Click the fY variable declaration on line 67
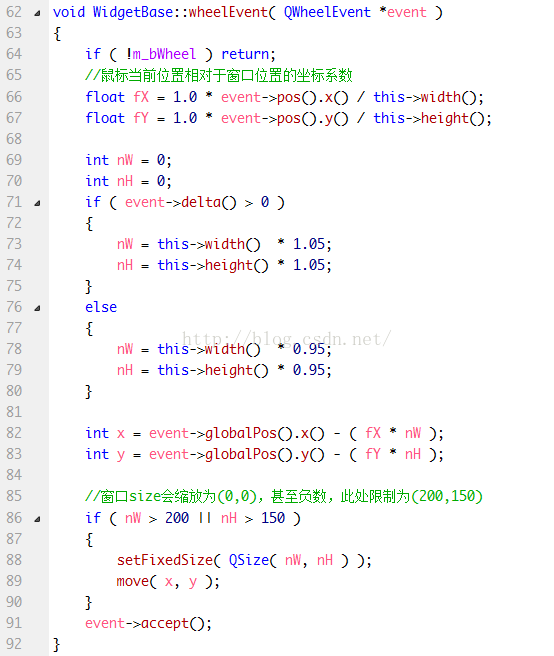This screenshot has width=554, height=656. [141, 118]
